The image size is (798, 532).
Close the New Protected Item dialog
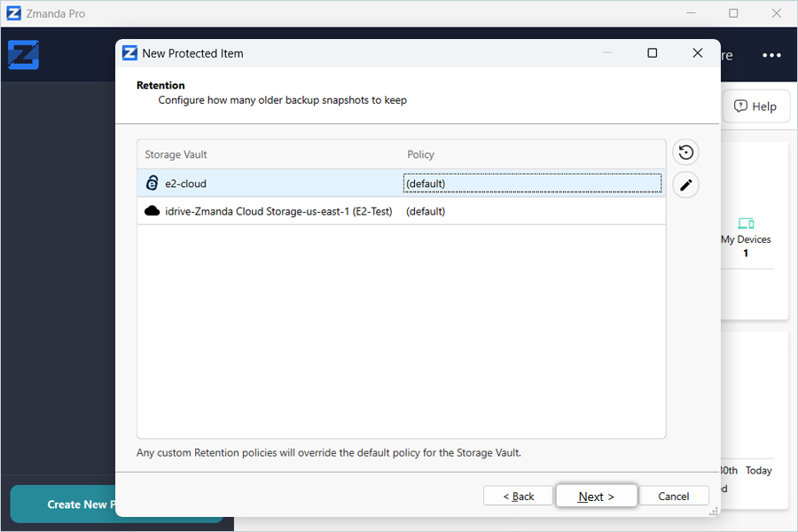pyautogui.click(x=698, y=53)
